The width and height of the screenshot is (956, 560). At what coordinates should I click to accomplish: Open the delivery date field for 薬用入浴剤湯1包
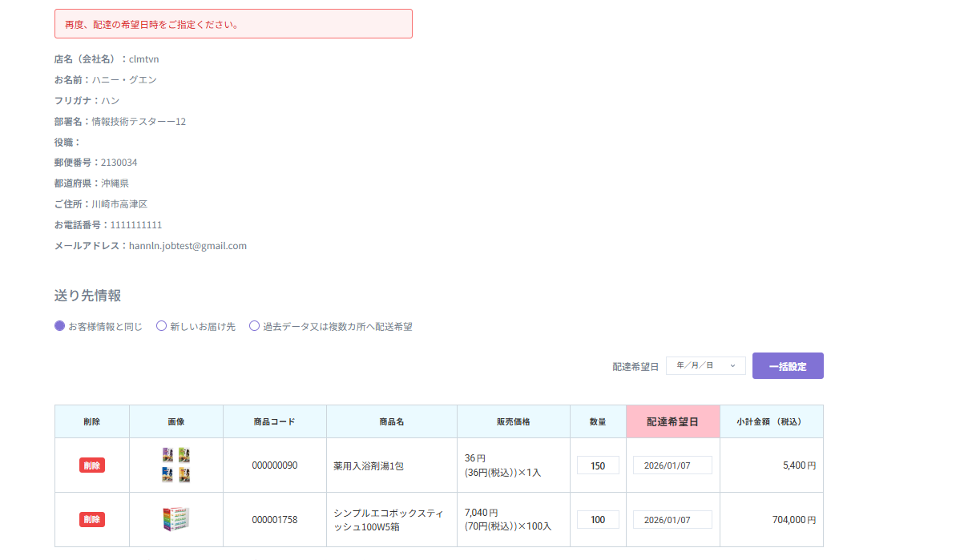(x=672, y=465)
